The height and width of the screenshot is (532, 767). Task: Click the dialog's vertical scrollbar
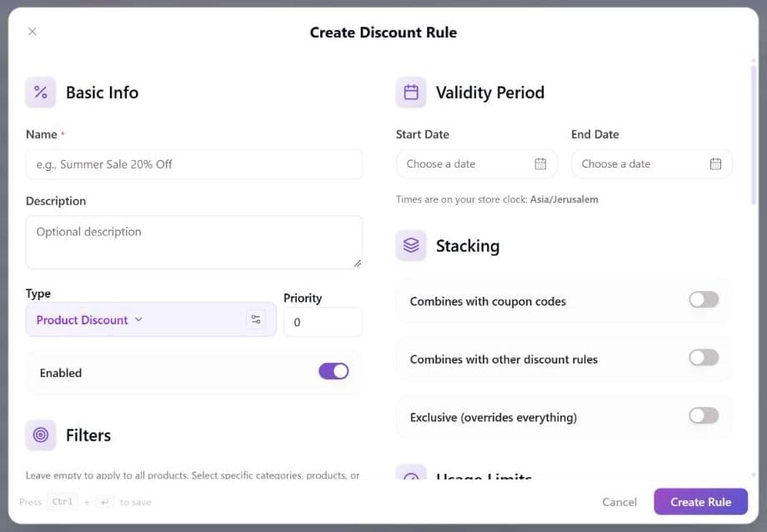pos(754,134)
